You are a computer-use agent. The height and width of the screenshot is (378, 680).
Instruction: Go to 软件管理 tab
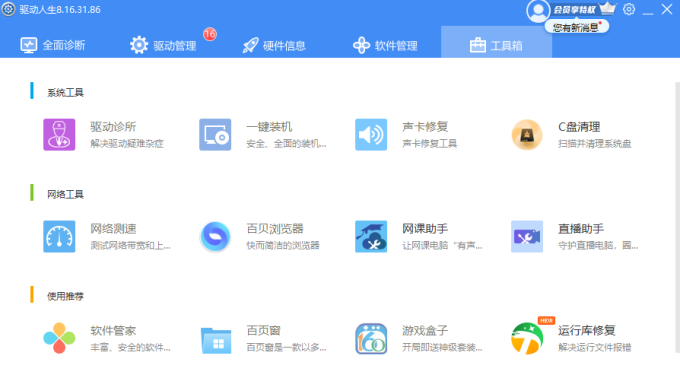point(385,45)
